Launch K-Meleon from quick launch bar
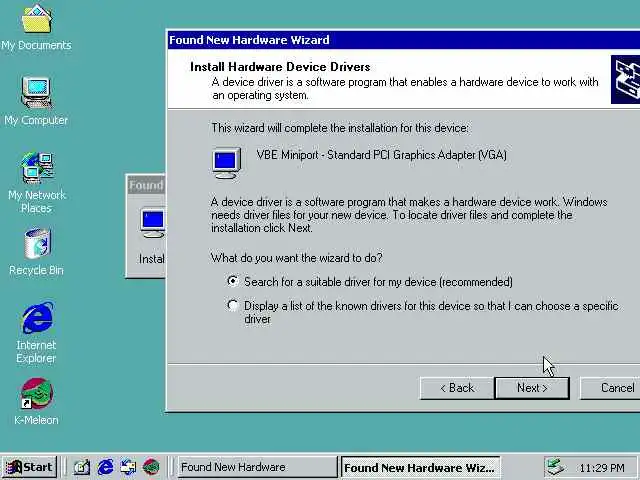The width and height of the screenshot is (640, 480). (x=151, y=467)
